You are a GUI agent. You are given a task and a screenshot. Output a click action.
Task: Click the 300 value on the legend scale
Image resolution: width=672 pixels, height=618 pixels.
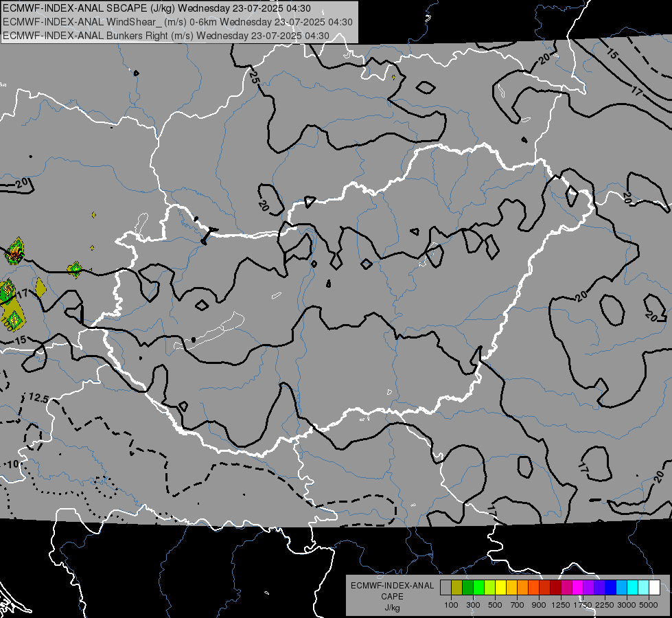coord(473,605)
